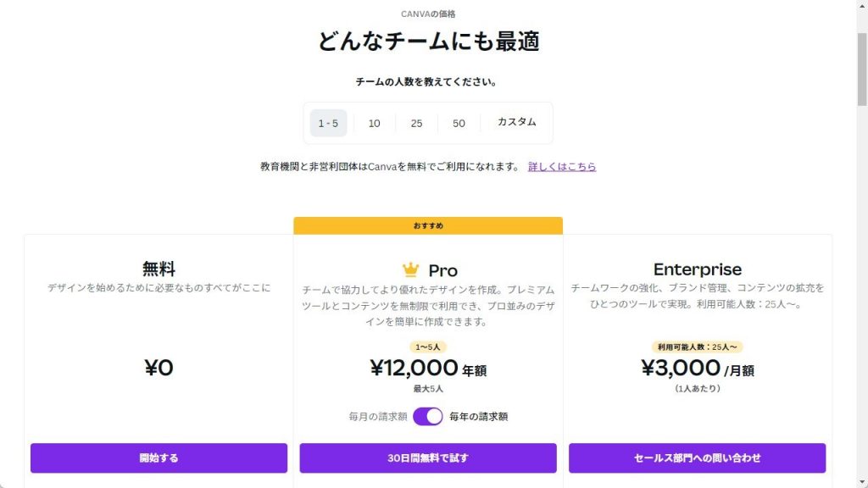Select the 1 - 5 team size option
Image resolution: width=868 pixels, height=488 pixels.
pos(328,123)
